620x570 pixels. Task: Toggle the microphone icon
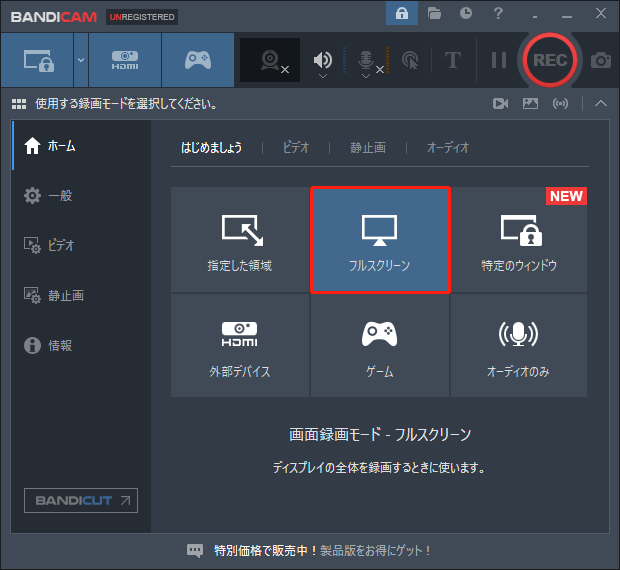click(x=366, y=60)
